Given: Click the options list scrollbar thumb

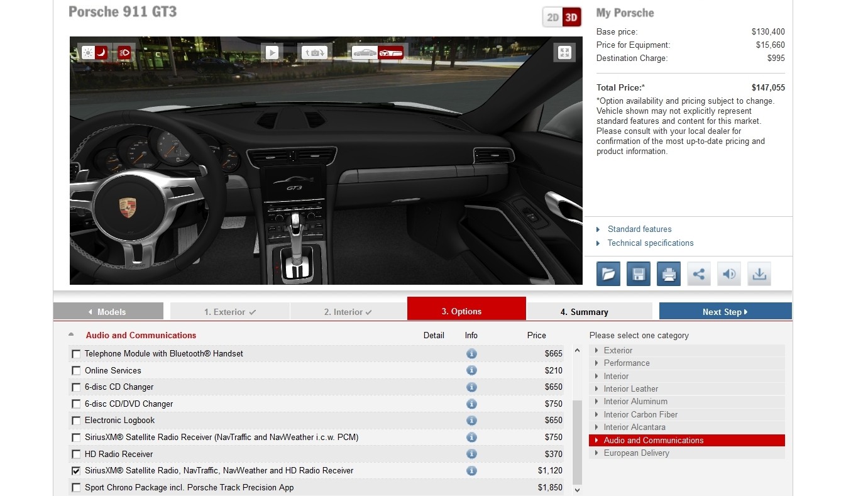Looking at the screenshot, I should point(577,441).
